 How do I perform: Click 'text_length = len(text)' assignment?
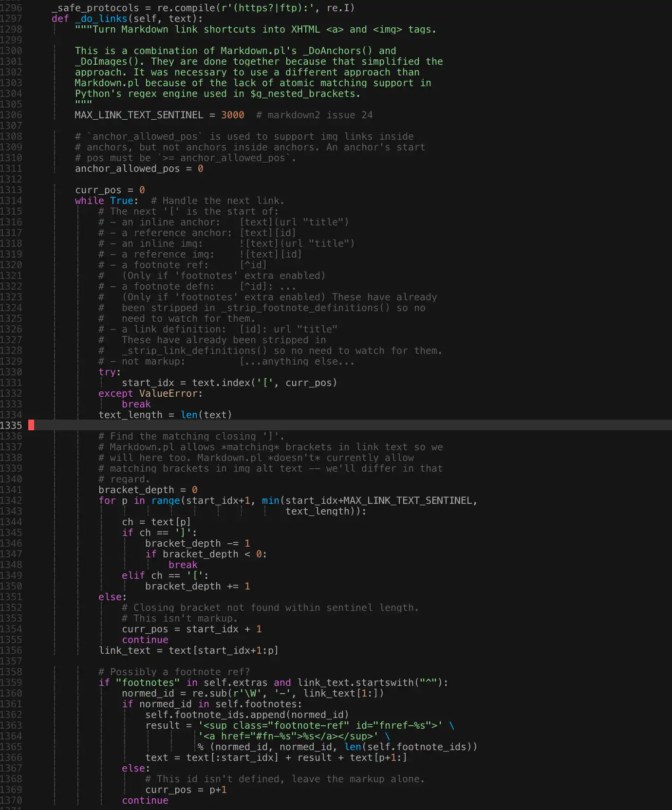click(165, 415)
